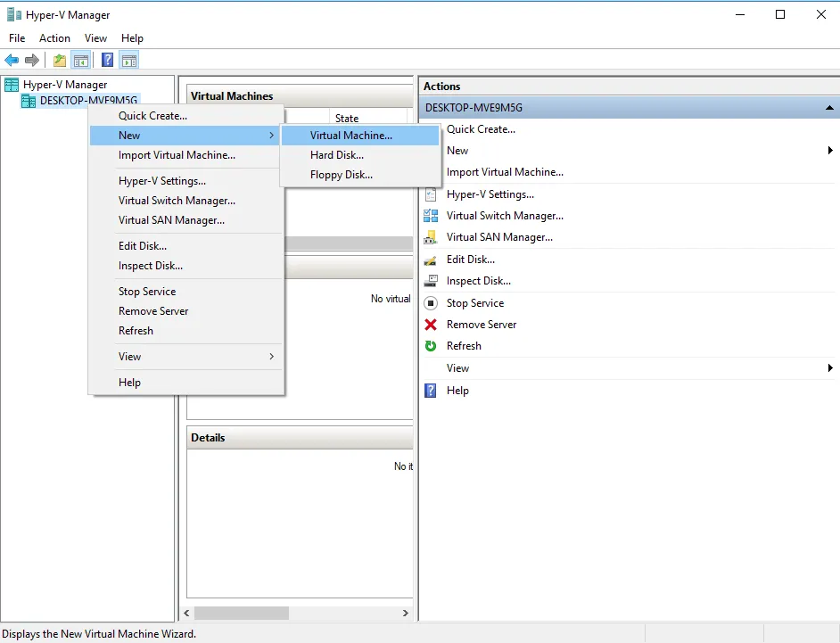Open the Action menu
The image size is (840, 643).
tap(54, 38)
